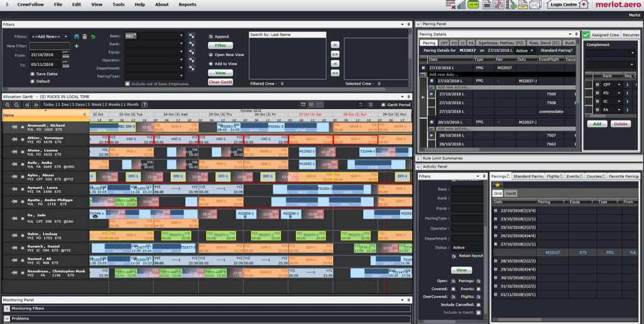
Task: Switch to the Flights tab
Action: (554, 176)
